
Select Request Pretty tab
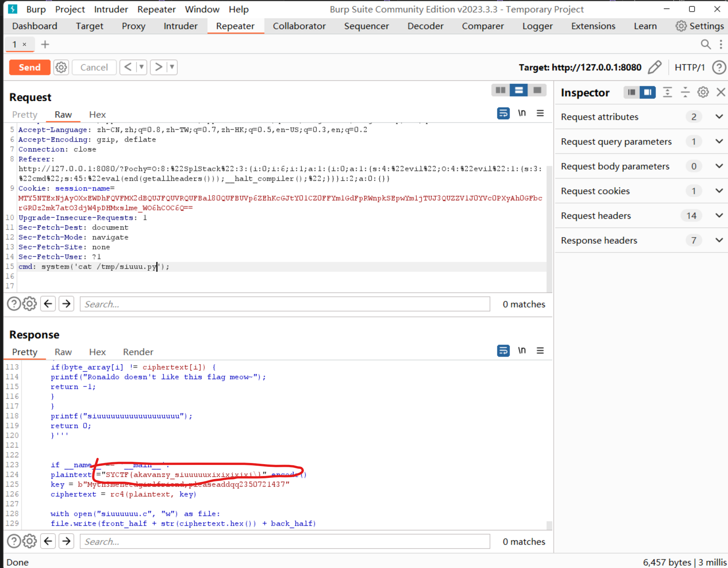[x=25, y=115]
